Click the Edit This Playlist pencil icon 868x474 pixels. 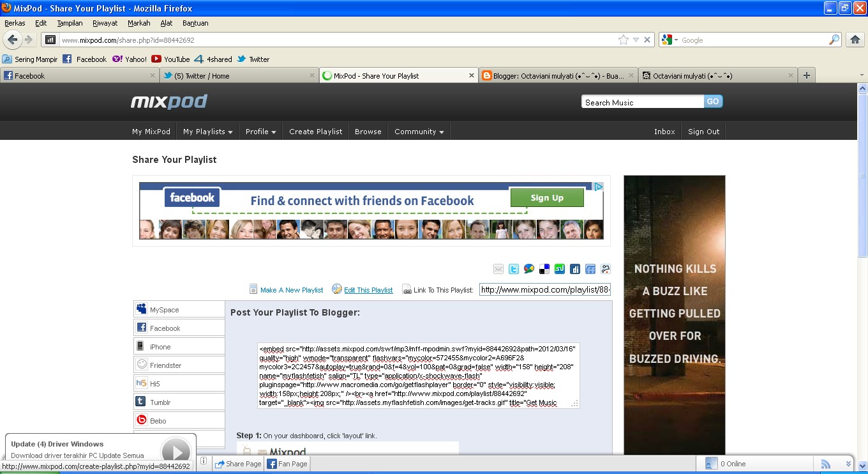337,289
